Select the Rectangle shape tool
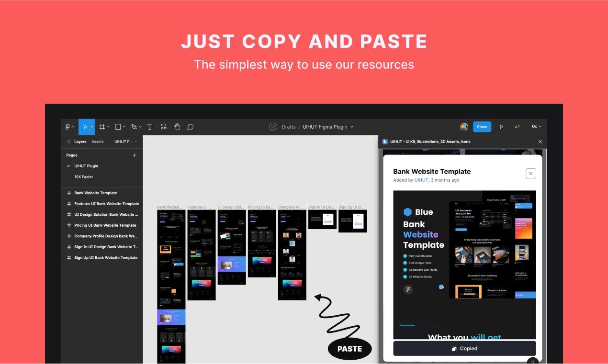608x364 pixels. click(118, 127)
